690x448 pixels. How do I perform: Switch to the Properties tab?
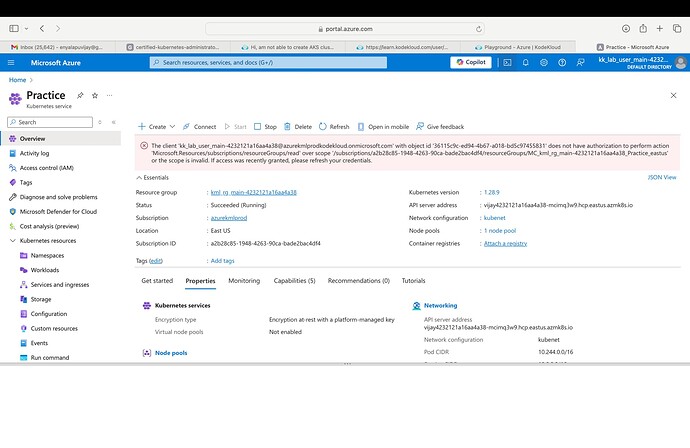tap(200, 281)
